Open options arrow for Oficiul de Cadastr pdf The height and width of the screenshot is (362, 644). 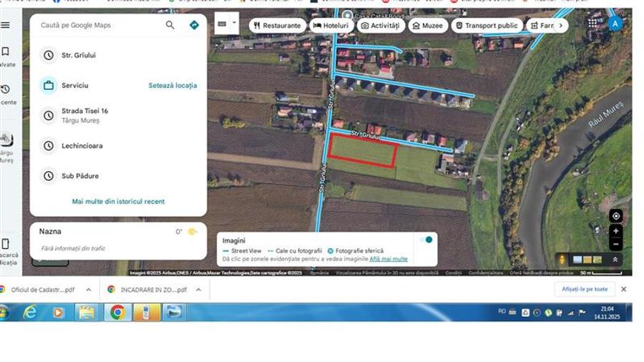click(x=89, y=290)
